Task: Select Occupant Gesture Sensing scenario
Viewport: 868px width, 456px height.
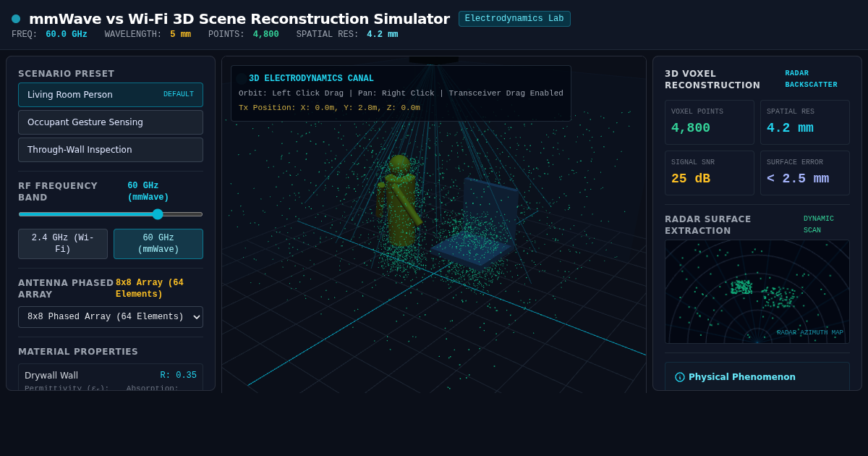Action: coord(111,122)
